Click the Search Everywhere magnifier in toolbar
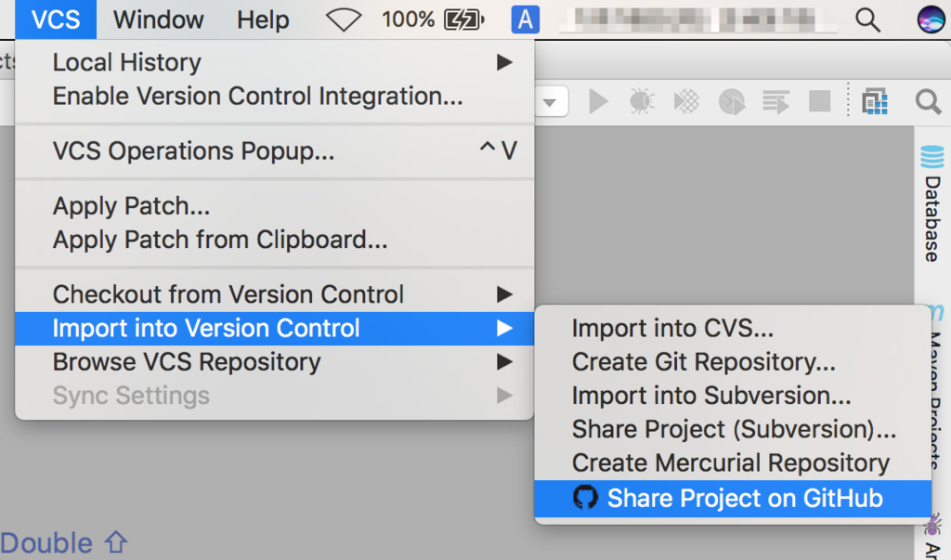Viewport: 951px width, 560px height. (x=928, y=101)
